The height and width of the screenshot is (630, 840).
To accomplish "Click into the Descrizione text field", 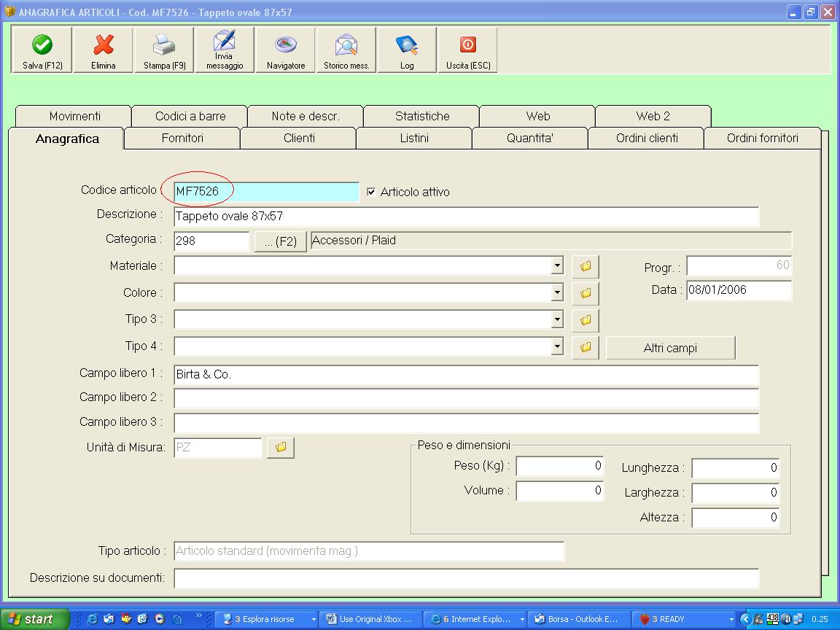I will 467,217.
